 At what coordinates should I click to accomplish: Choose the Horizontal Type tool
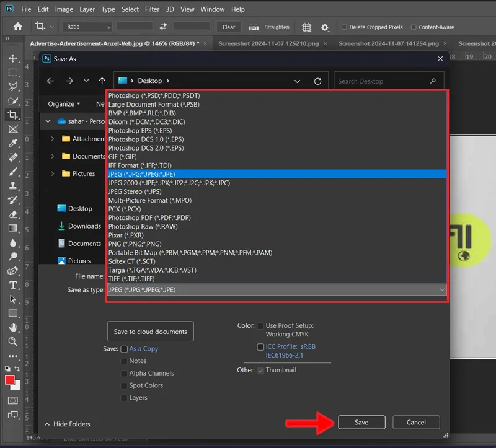13,285
